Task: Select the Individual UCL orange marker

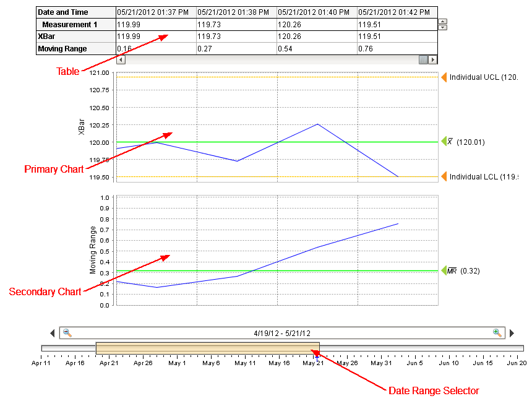Action: click(443, 77)
